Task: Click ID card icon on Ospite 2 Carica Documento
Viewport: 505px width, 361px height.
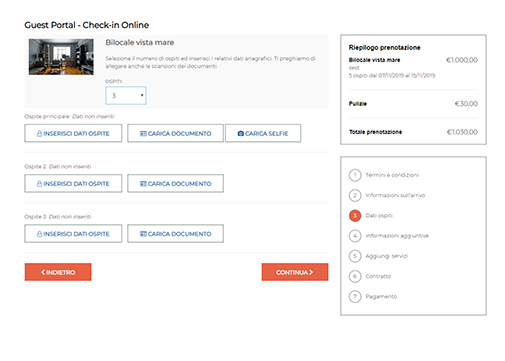Action: [x=143, y=184]
